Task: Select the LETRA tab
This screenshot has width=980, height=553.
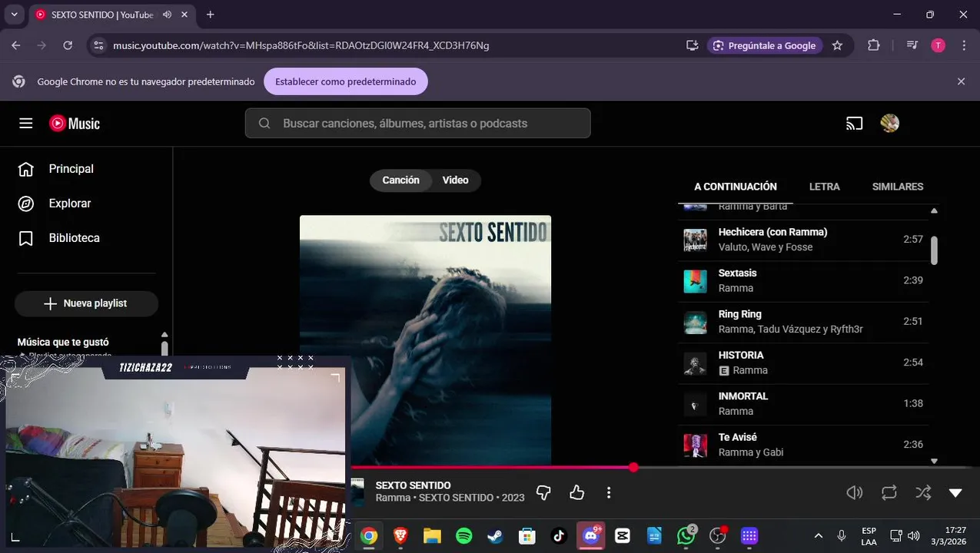Action: point(825,187)
